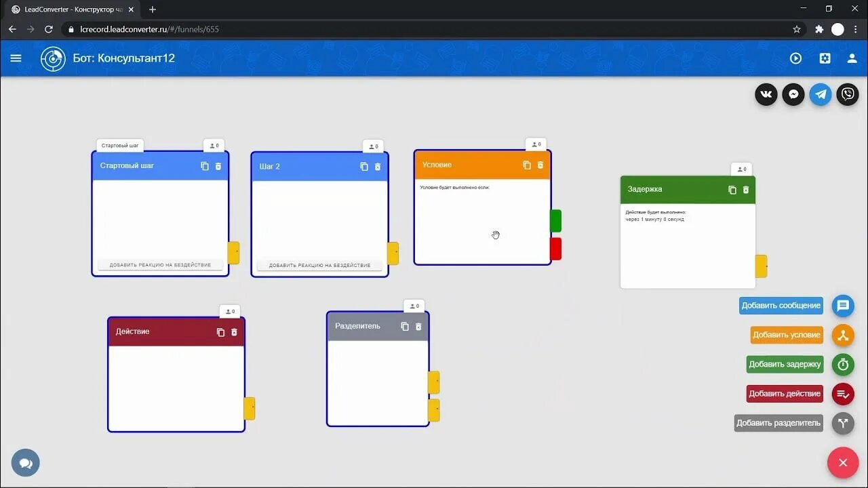
Task: Click Добавить действие label
Action: 785,394
